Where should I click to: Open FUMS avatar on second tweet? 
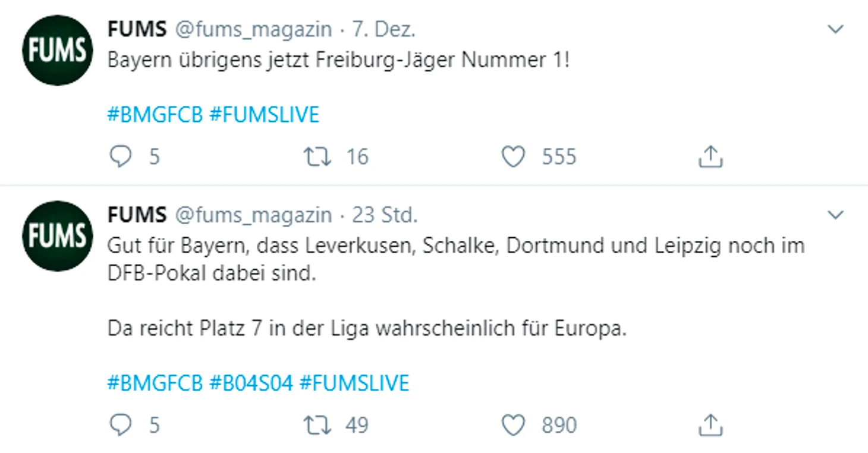pyautogui.click(x=58, y=236)
